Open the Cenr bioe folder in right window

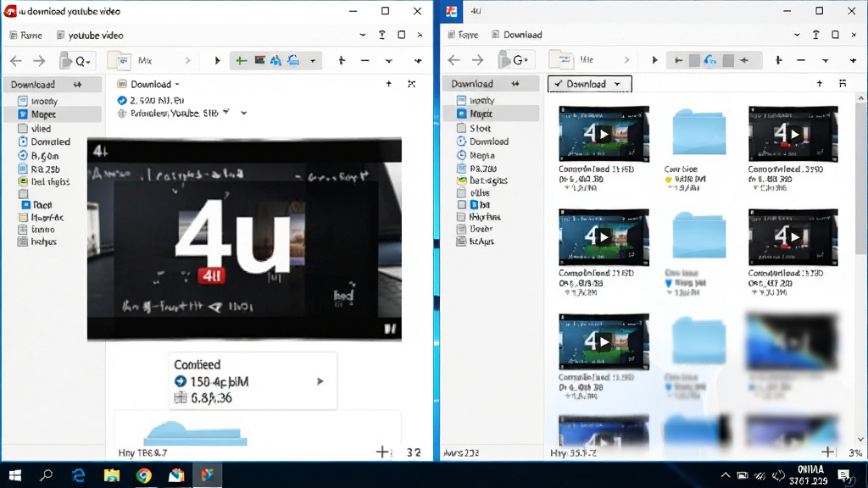click(x=698, y=134)
